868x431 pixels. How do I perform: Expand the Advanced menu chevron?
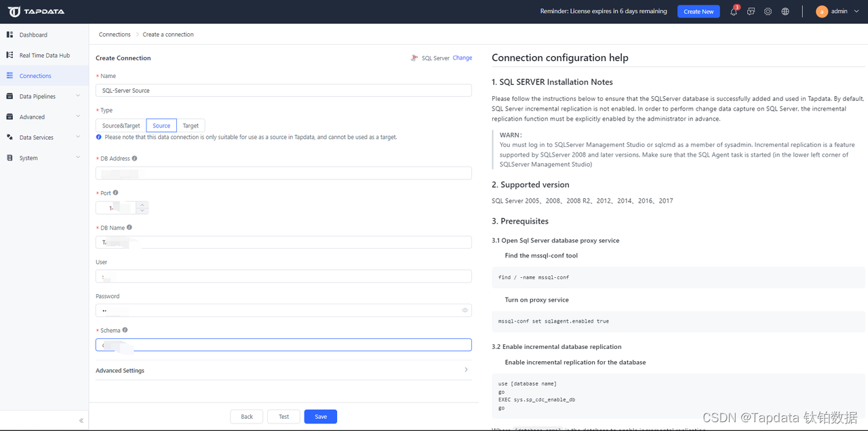[x=78, y=117]
